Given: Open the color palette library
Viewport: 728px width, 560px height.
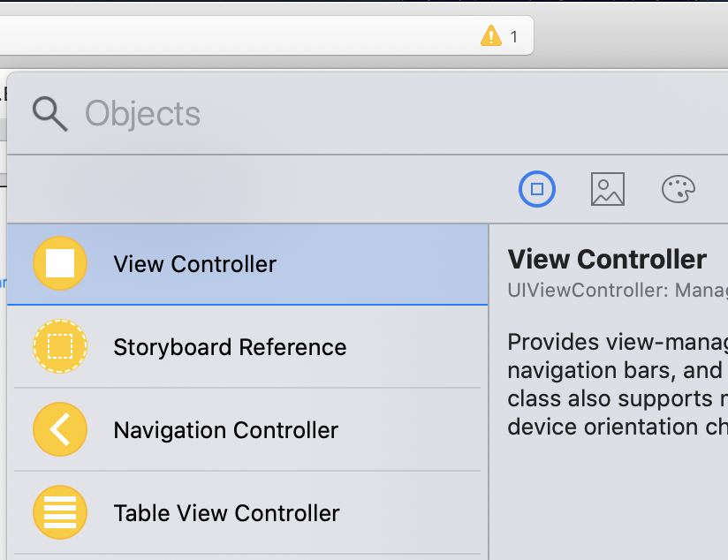Looking at the screenshot, I should [679, 189].
